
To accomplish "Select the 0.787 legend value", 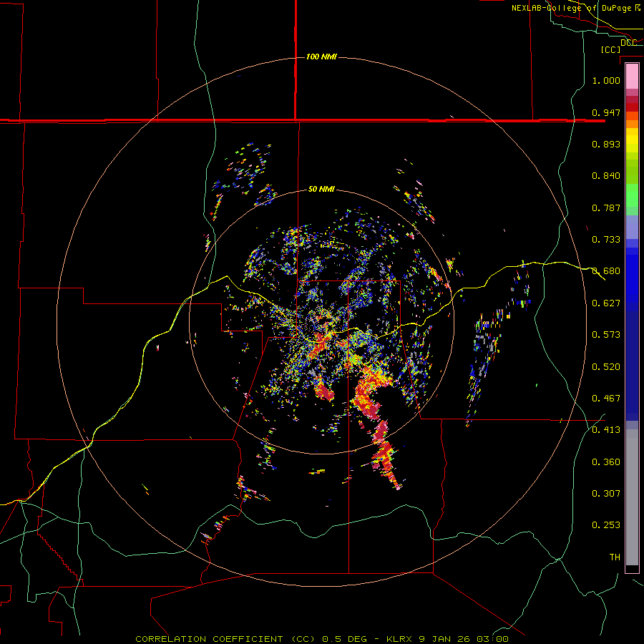I will click(x=606, y=208).
